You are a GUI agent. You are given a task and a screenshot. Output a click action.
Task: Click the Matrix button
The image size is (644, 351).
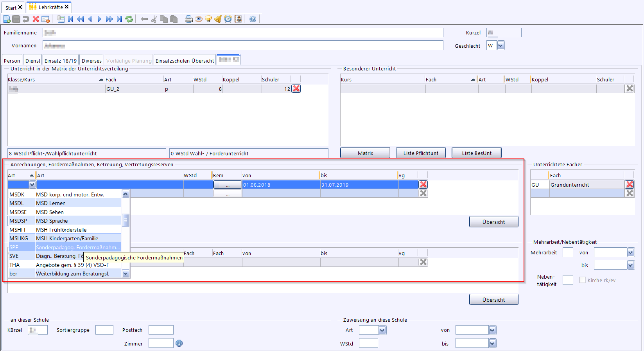[x=365, y=153]
